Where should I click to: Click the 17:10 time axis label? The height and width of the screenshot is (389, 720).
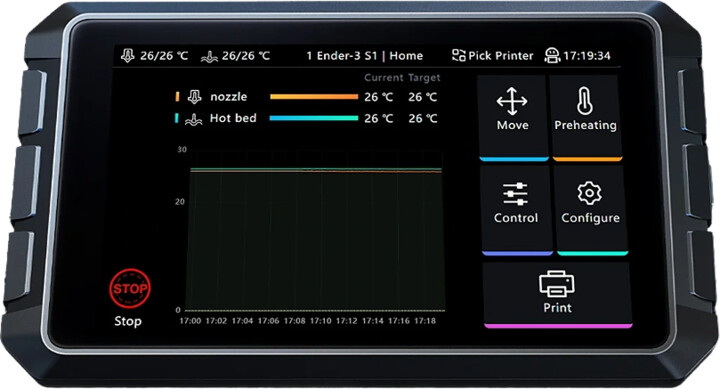pyautogui.click(x=321, y=321)
